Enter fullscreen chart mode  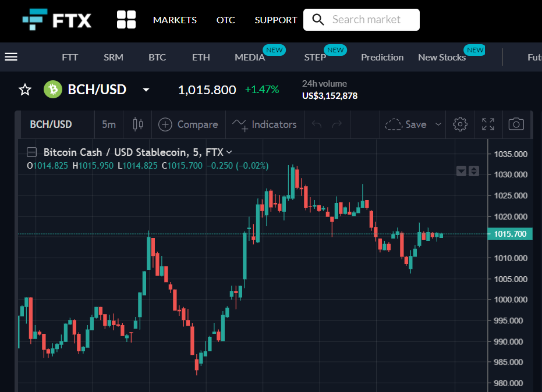click(x=488, y=124)
